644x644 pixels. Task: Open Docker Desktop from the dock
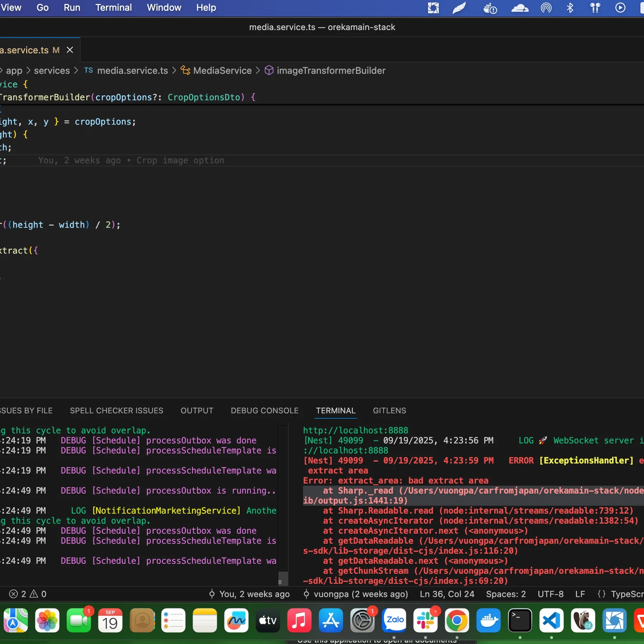click(488, 620)
